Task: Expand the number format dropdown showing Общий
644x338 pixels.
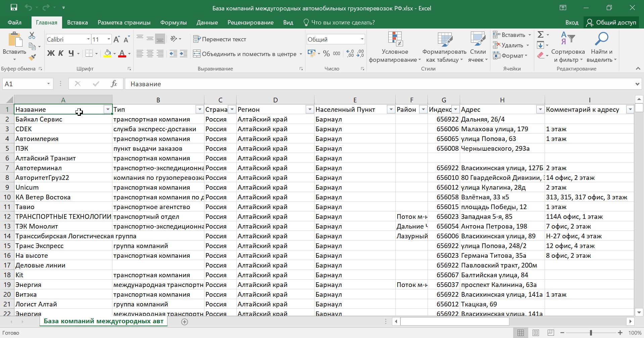Action: pyautogui.click(x=362, y=39)
